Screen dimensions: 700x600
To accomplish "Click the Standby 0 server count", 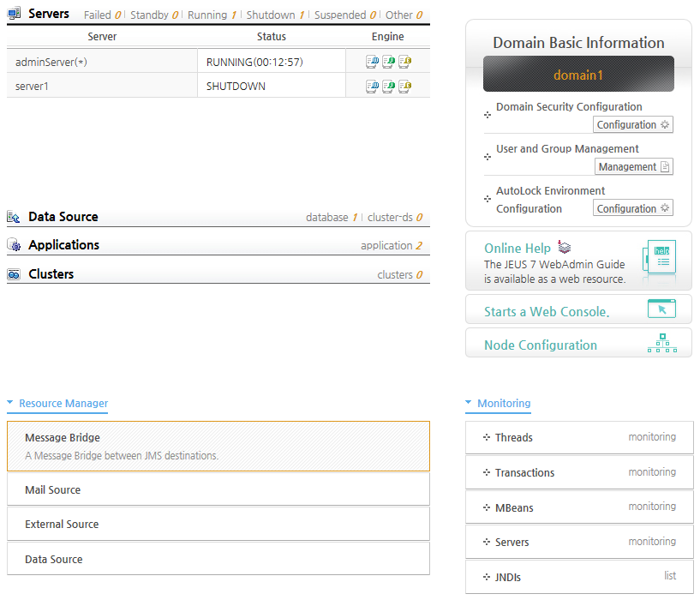I will 154,15.
